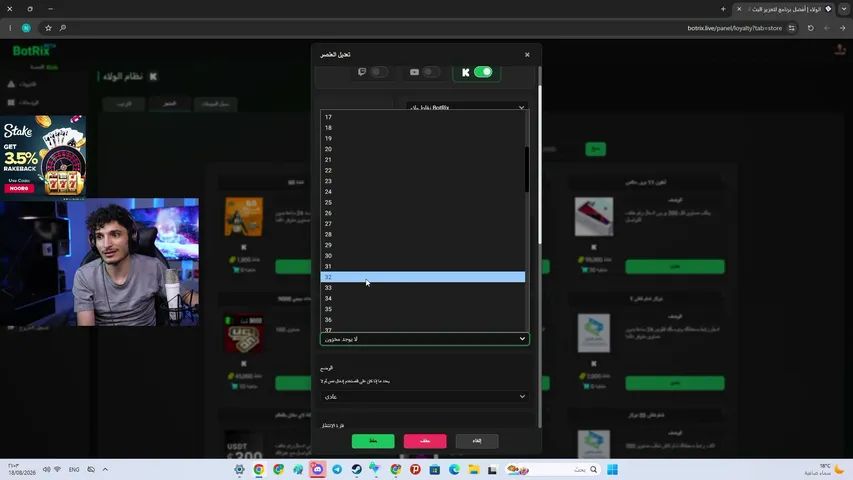Click the green save button

373,441
